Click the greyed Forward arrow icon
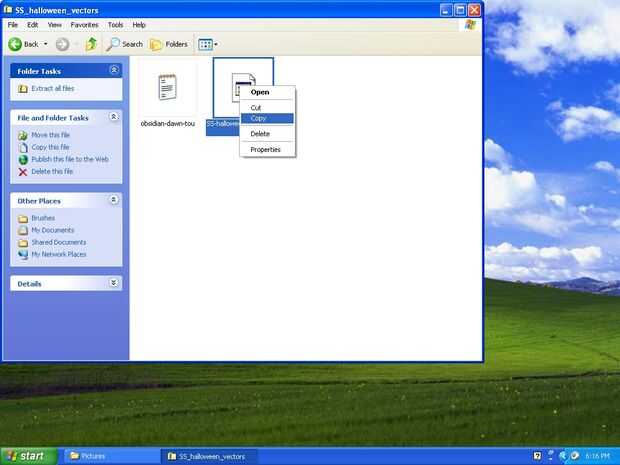 pos(62,44)
